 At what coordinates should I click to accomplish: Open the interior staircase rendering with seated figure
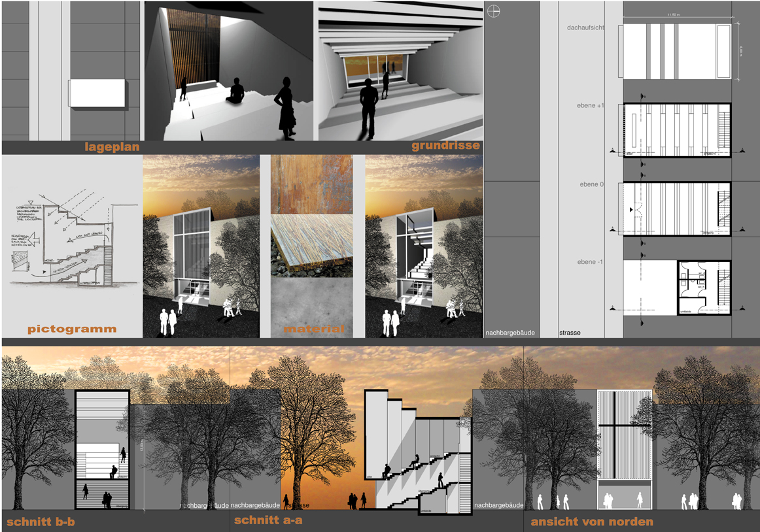click(229, 71)
